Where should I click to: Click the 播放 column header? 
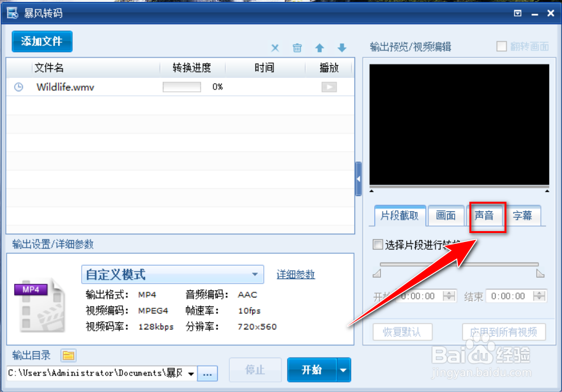(x=329, y=68)
